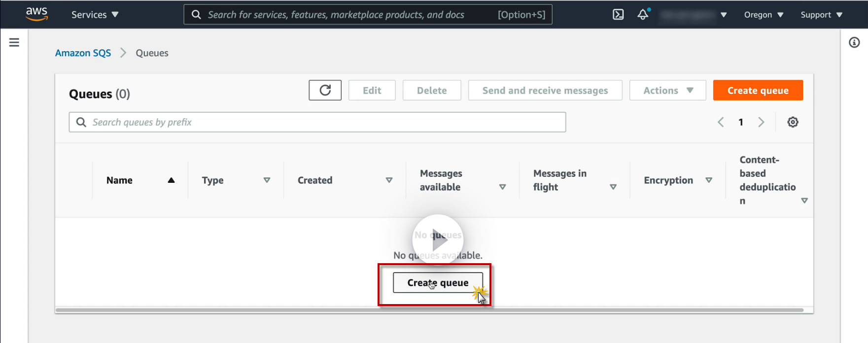
Task: Play the video overlay button
Action: click(x=438, y=240)
